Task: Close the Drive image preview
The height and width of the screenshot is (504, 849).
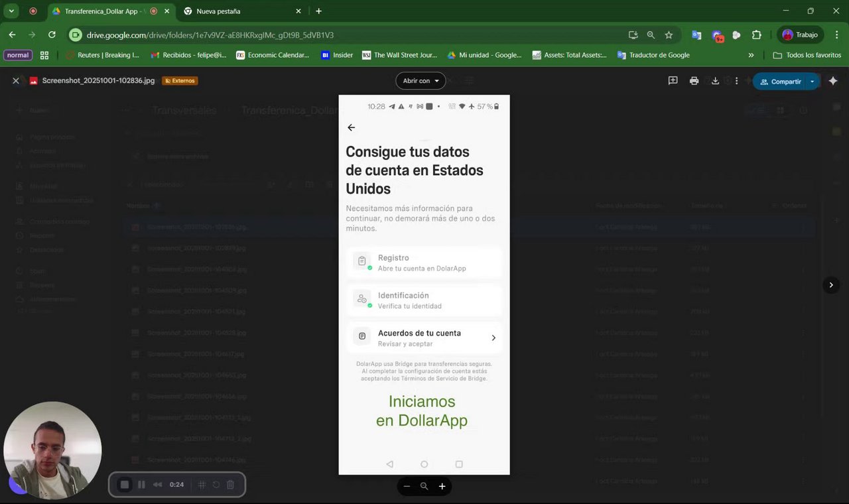Action: pyautogui.click(x=16, y=81)
